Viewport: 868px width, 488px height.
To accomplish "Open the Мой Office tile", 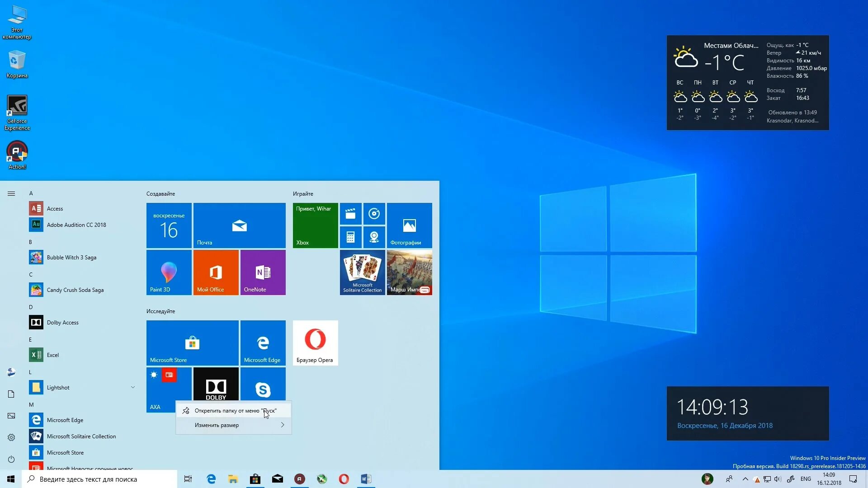I will (216, 272).
